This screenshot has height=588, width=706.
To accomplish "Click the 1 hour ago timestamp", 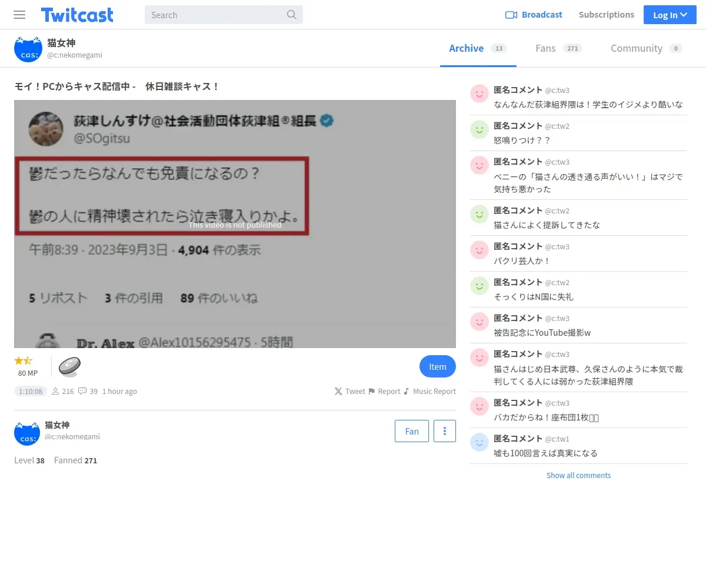I will [119, 391].
